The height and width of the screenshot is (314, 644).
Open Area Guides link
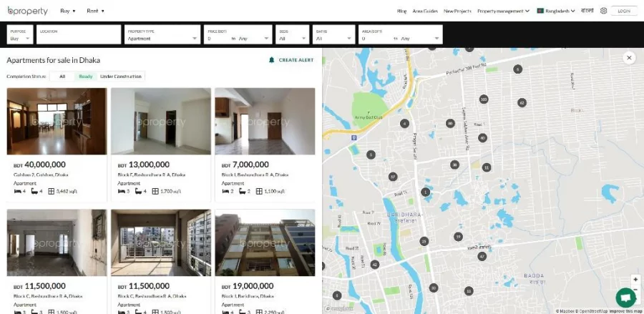point(425,11)
